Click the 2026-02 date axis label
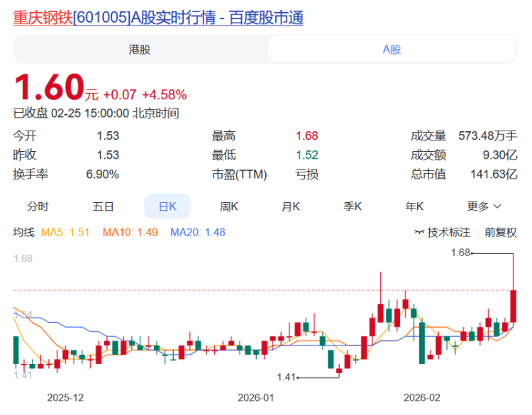Viewport: 532px width, 415px height. [x=421, y=397]
